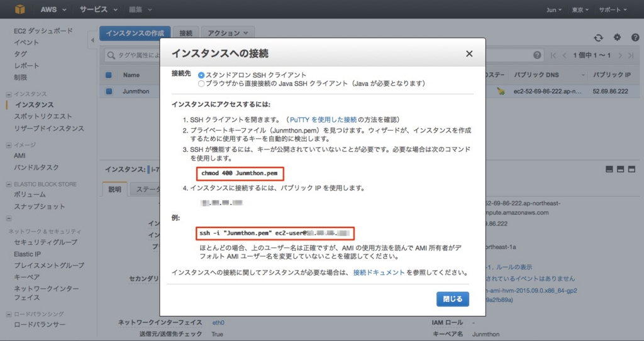Click the alarm status icon for Junmthon
Image resolution: width=644 pixels, height=341 pixels.
pos(501,91)
